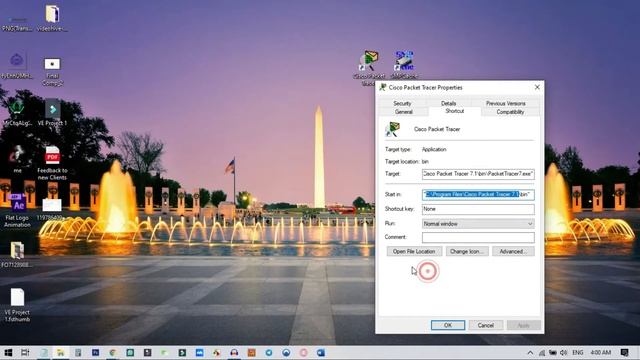
Task: Switch to the Details tab
Action: coord(448,103)
